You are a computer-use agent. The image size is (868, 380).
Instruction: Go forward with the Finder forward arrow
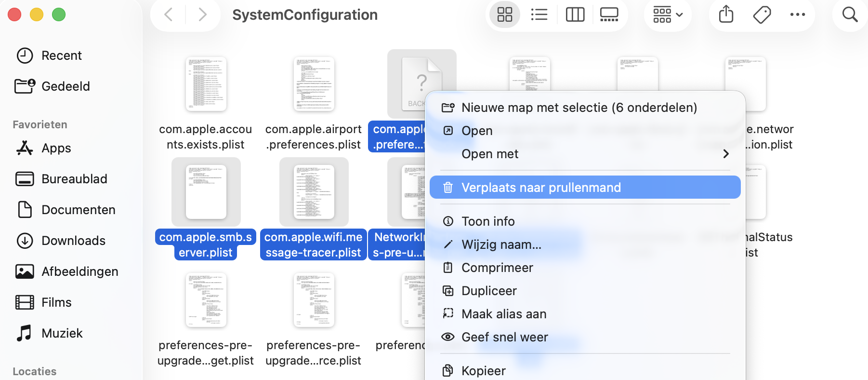coord(202,15)
